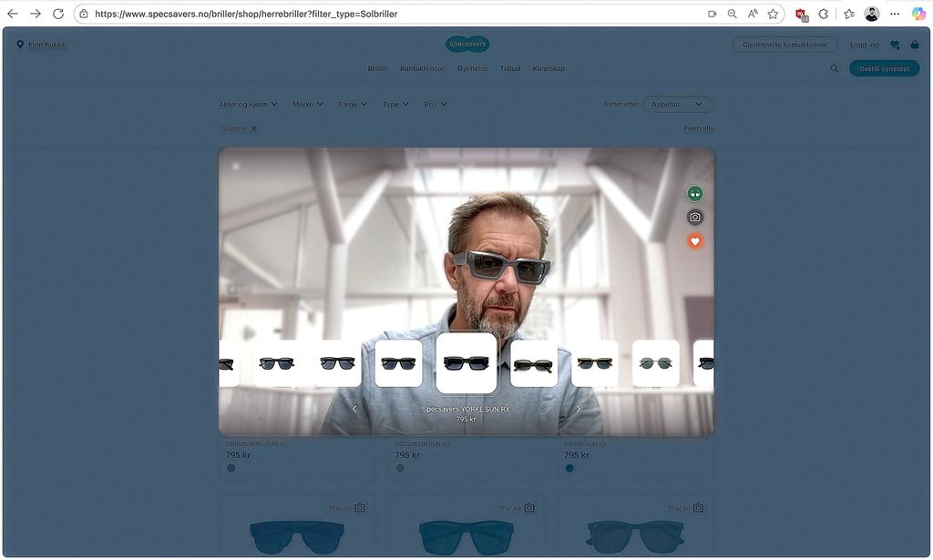Bookmark page with browser star icon
This screenshot has width=933, height=560.
point(773,14)
